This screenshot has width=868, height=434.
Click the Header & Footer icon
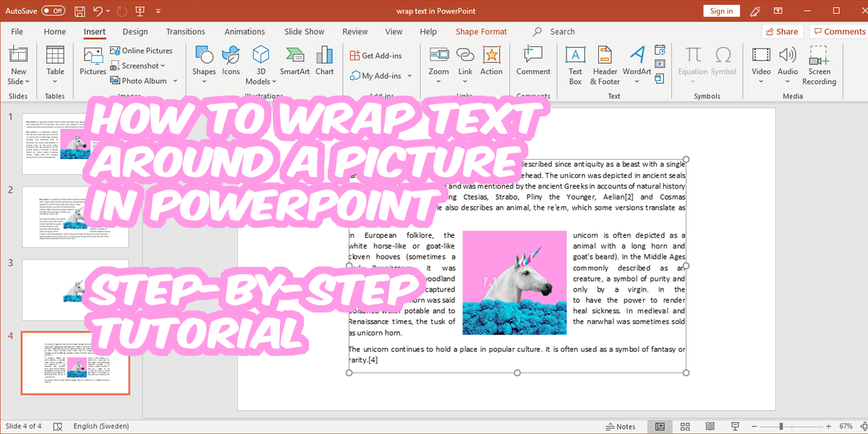(605, 65)
